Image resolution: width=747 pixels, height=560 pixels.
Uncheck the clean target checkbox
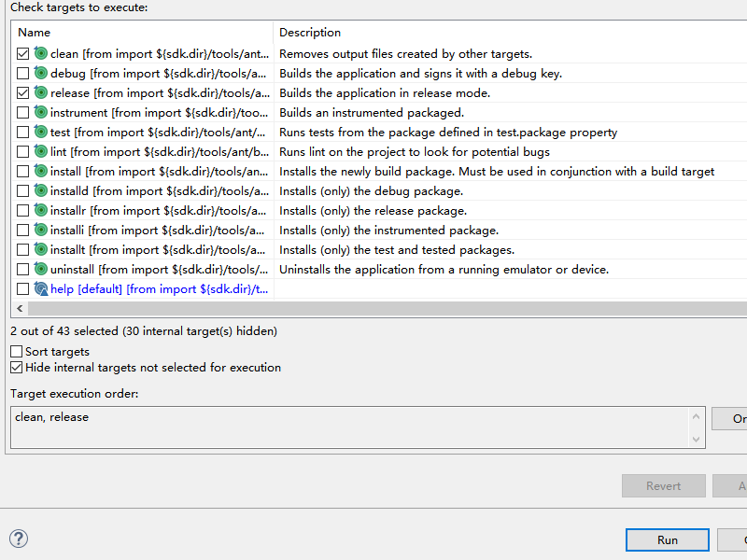[x=23, y=54]
